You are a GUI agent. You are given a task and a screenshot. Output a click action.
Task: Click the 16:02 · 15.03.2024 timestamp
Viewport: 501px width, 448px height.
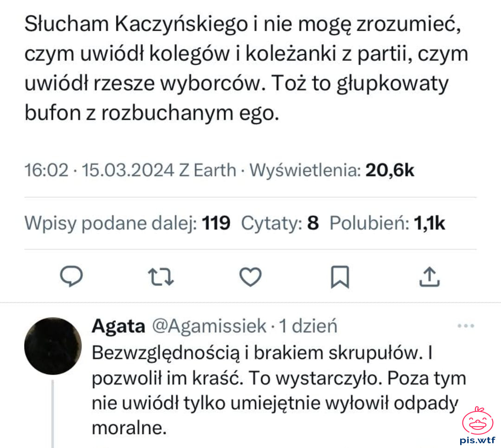99,170
